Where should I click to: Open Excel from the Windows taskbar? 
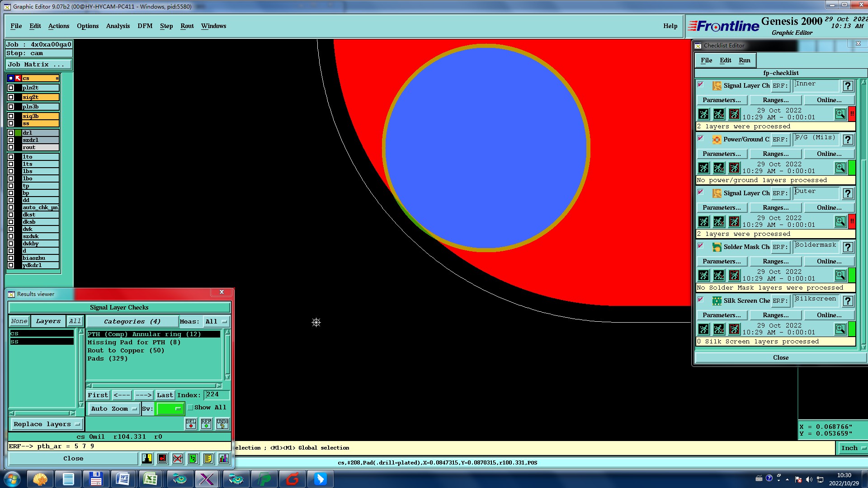point(151,479)
